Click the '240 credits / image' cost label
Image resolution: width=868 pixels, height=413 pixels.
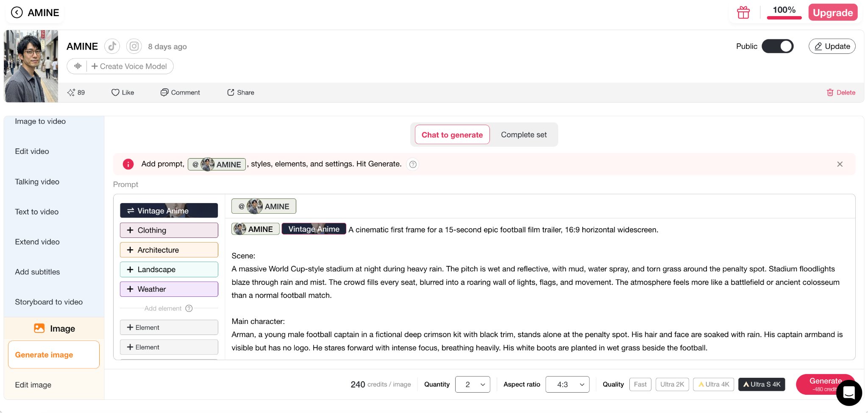coord(381,384)
